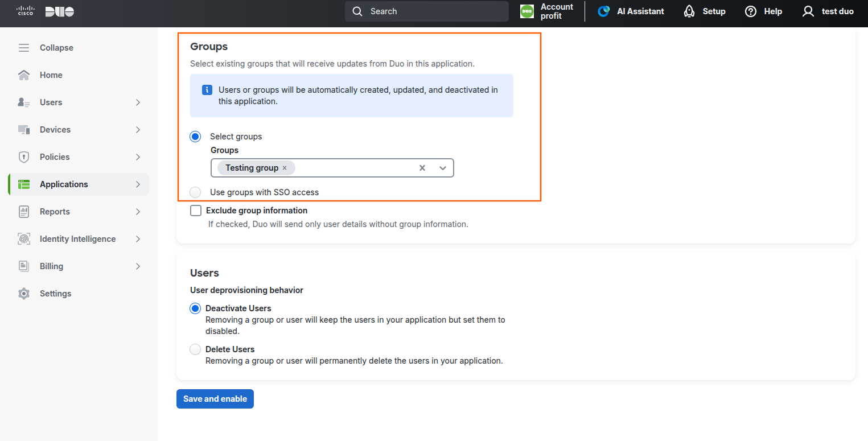Expand the Identity Intelligence chevron
868x441 pixels.
(x=138, y=239)
